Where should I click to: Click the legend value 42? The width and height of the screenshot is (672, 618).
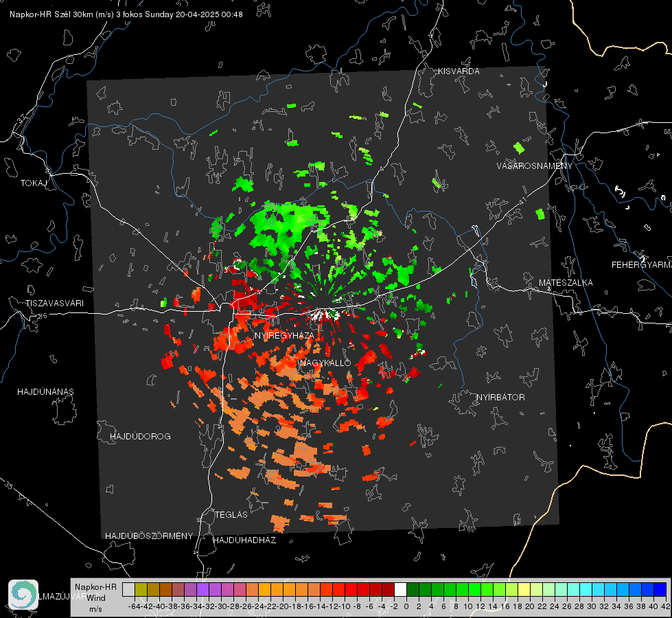tap(666, 606)
